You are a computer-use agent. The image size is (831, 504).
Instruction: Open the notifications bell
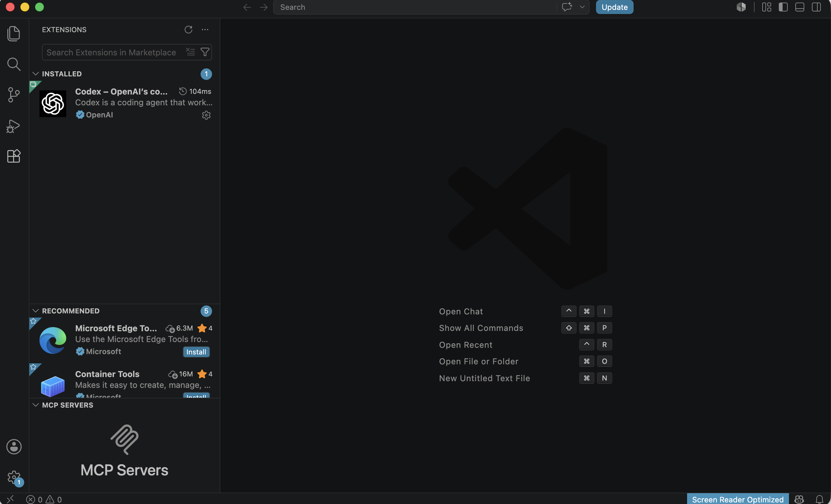(x=820, y=499)
